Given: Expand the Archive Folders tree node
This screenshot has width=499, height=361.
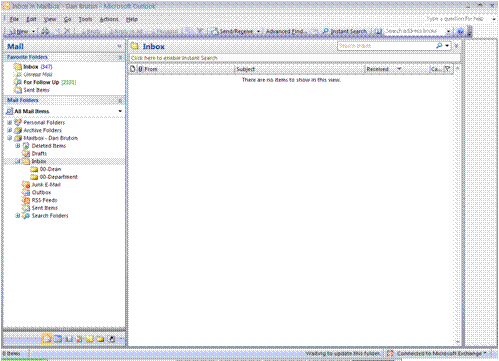Looking at the screenshot, I should (x=10, y=130).
